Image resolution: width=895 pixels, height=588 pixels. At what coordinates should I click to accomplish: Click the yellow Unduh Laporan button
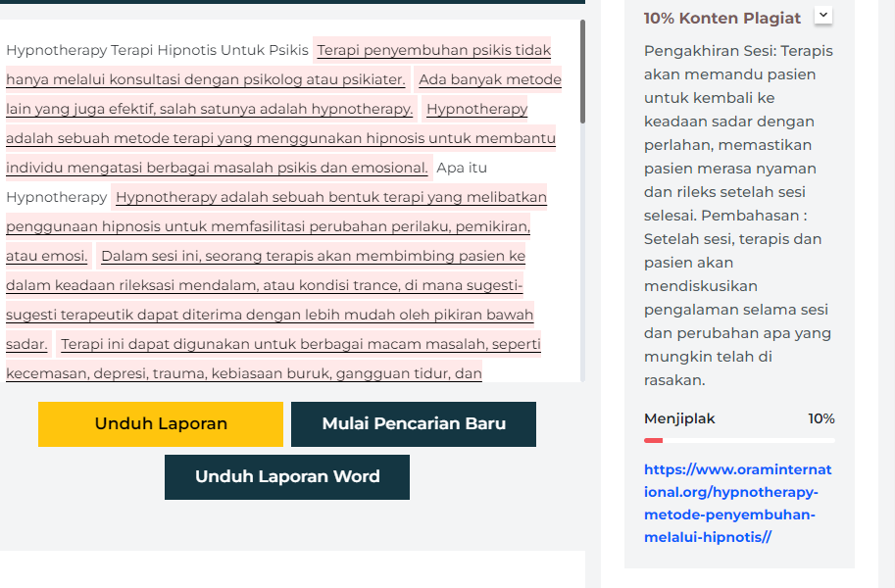161,424
